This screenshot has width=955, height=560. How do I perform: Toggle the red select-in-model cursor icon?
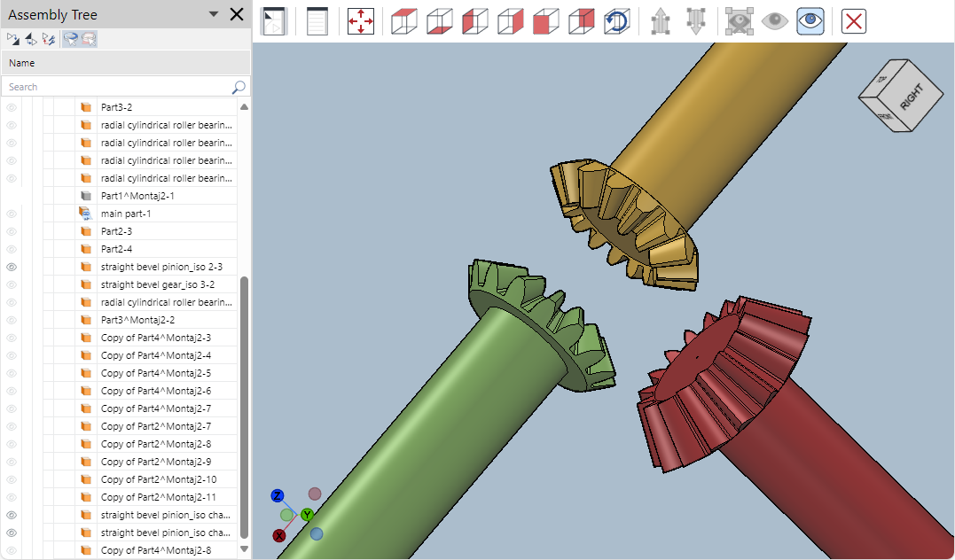pyautogui.click(x=89, y=40)
